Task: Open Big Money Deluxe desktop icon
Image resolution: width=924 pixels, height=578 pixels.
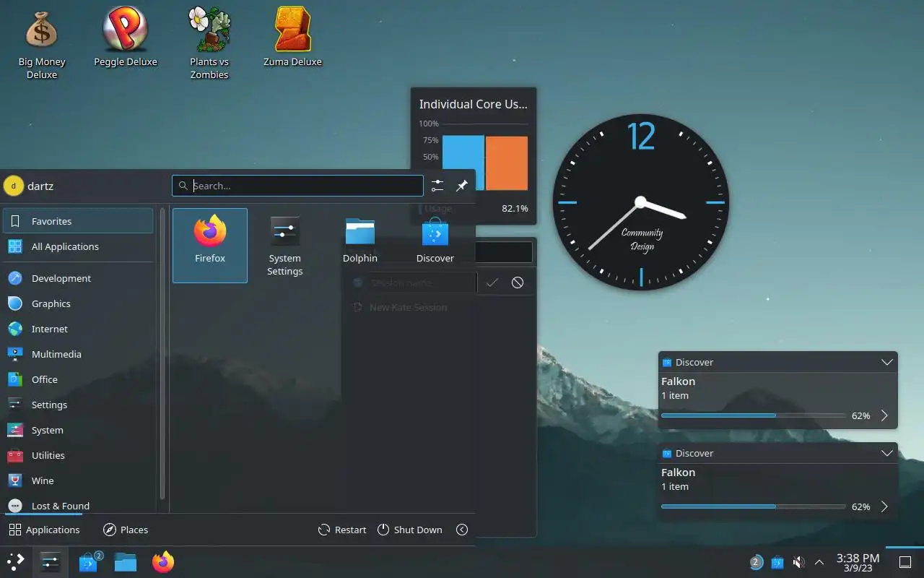Action: 41,43
